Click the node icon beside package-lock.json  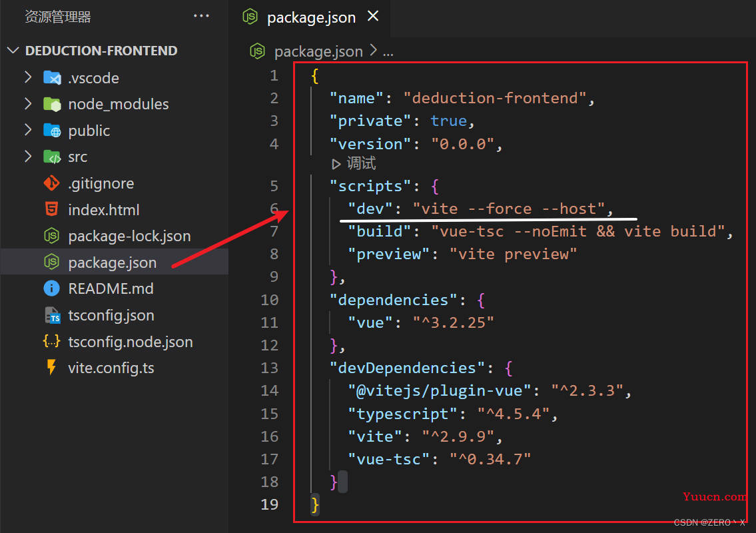pos(51,236)
